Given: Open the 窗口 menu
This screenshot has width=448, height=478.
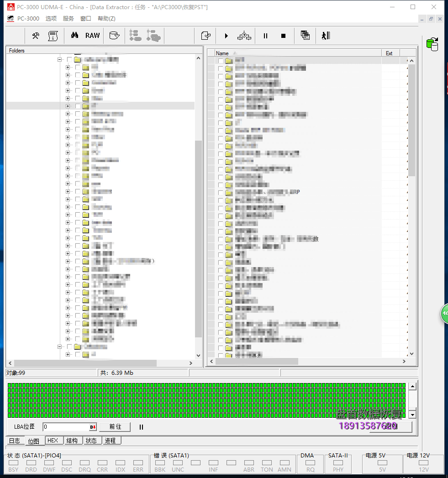Looking at the screenshot, I should tap(86, 19).
